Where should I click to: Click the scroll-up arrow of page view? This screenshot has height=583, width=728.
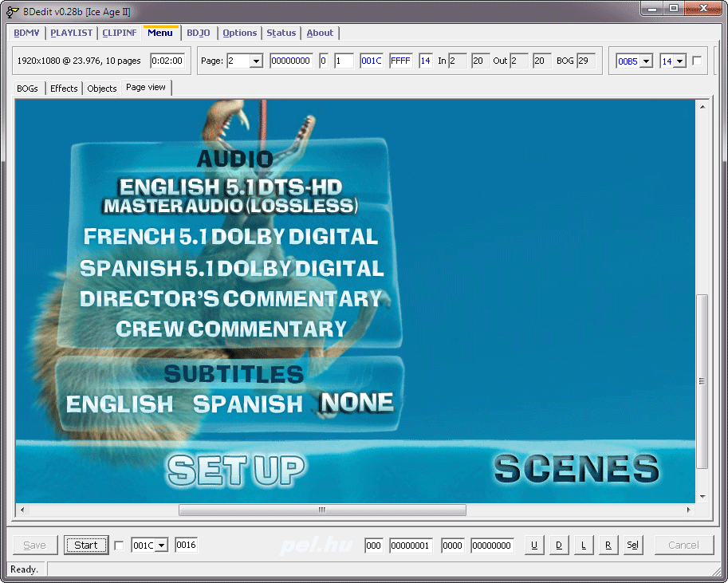click(702, 106)
